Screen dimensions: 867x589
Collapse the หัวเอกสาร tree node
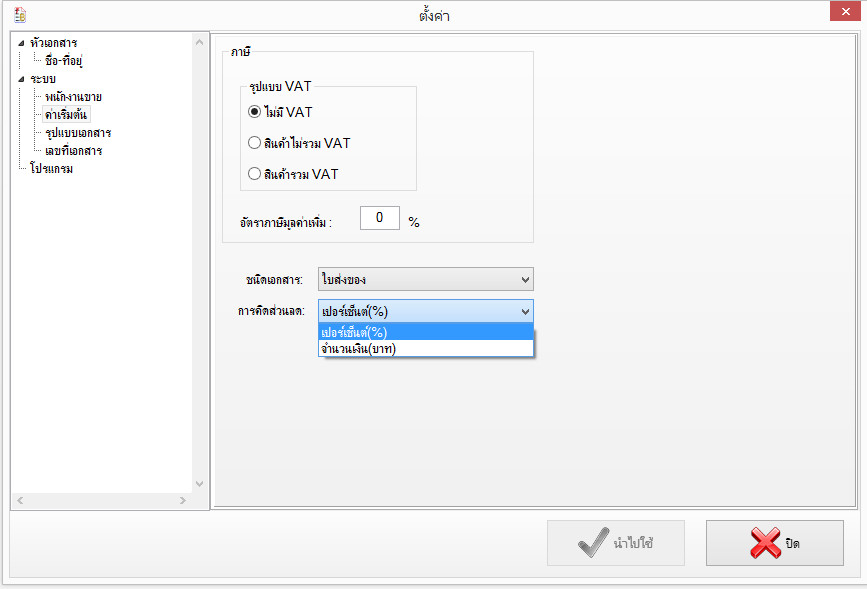[21, 43]
